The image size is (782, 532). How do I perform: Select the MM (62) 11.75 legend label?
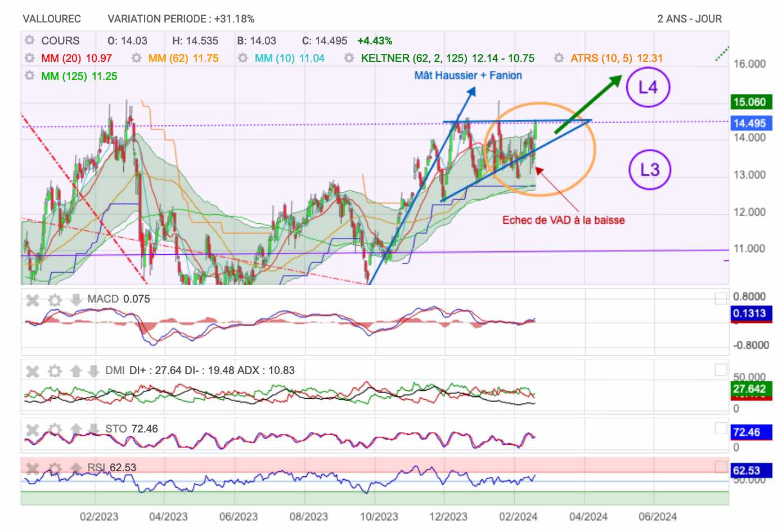(x=183, y=58)
